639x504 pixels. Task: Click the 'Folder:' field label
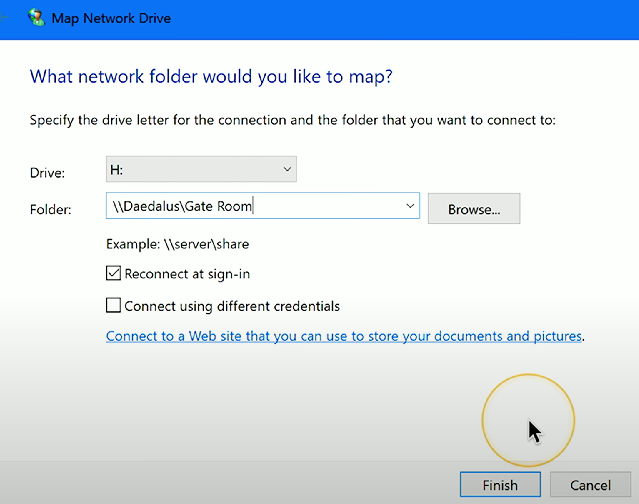(52, 210)
